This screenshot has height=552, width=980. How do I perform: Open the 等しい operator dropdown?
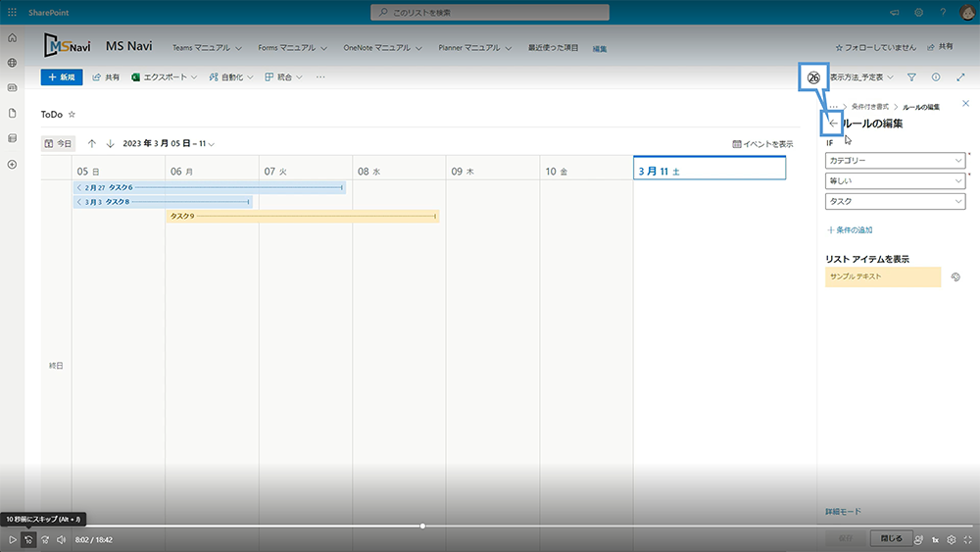[x=895, y=180]
